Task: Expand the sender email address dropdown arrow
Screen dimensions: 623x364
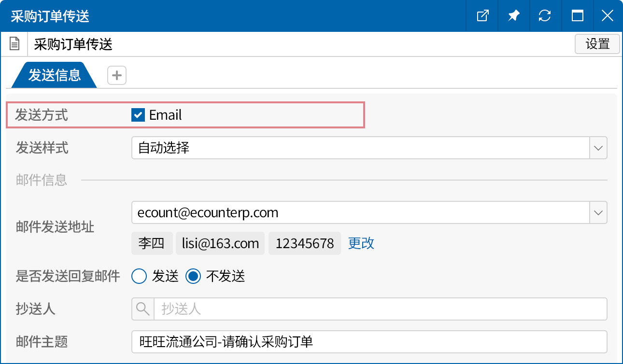Action: 598,212
